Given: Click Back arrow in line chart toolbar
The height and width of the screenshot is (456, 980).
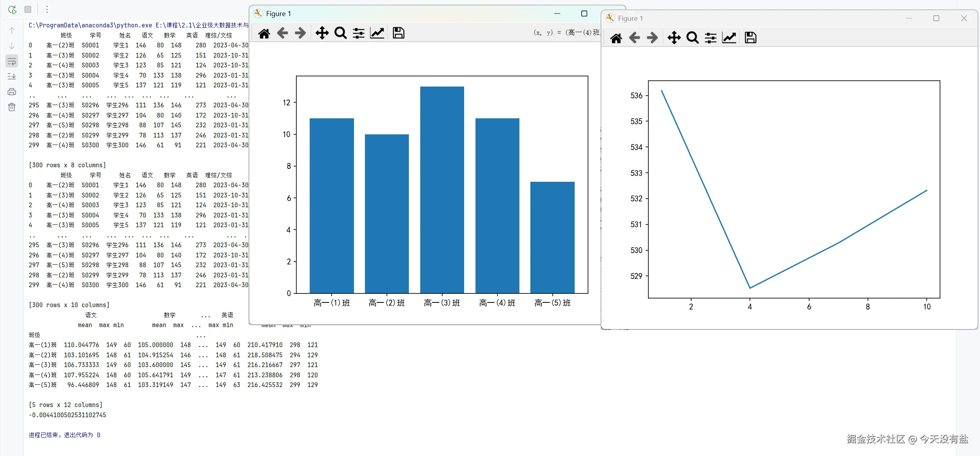Looking at the screenshot, I should click(x=634, y=38).
